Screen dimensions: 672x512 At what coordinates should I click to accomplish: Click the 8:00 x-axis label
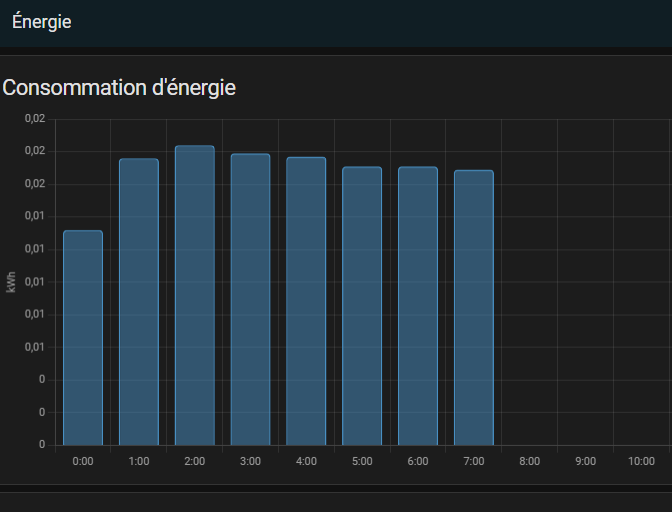pos(530,461)
